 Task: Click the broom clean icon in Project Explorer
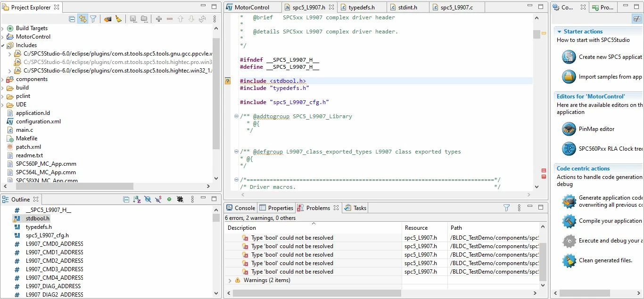pos(118,19)
